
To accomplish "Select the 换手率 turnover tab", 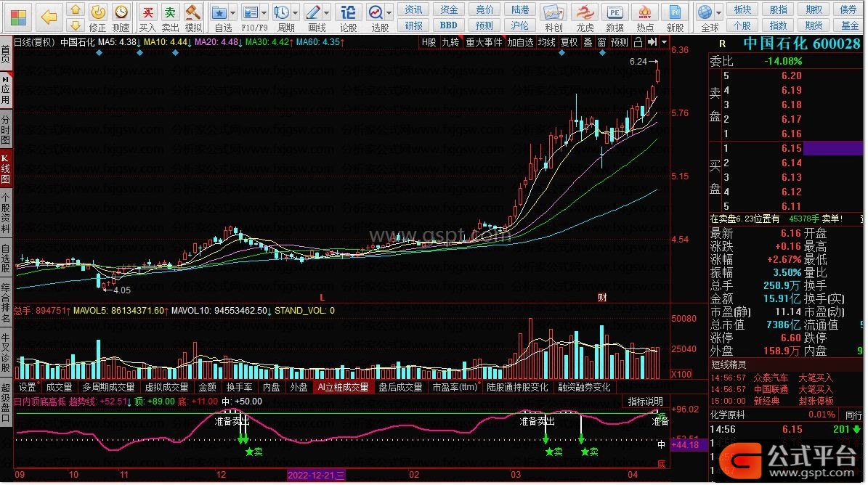I will 239,387.
